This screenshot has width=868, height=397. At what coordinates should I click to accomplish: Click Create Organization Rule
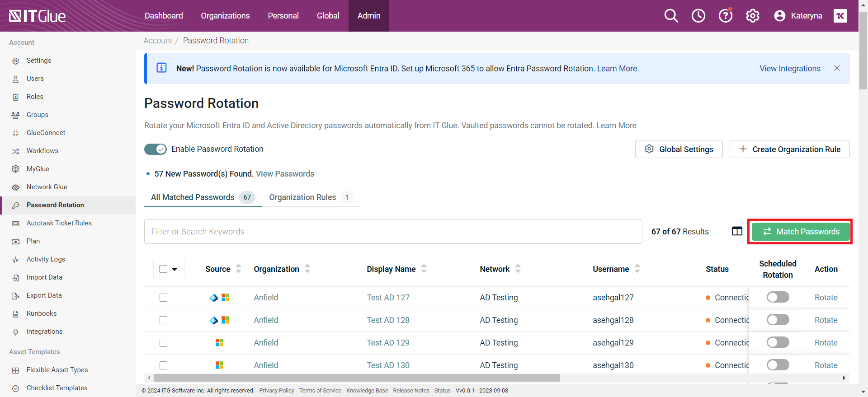789,149
